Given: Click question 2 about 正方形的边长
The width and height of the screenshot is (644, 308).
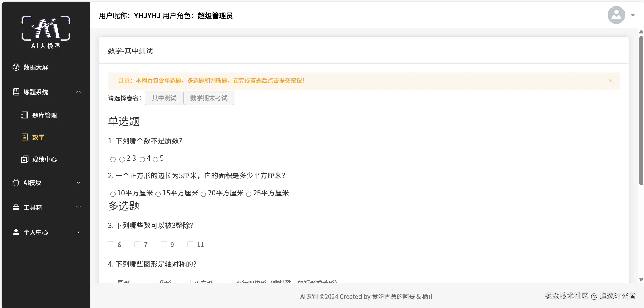Looking at the screenshot, I should point(196,175).
